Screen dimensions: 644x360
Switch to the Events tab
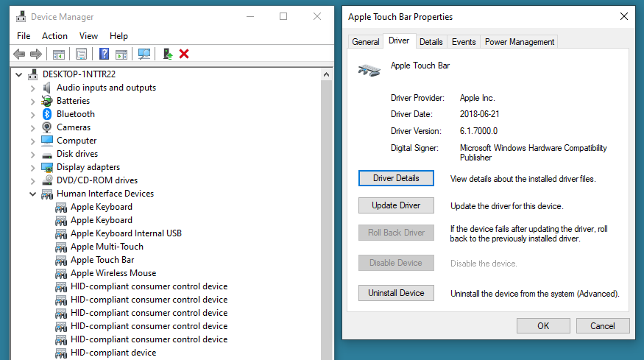[464, 42]
